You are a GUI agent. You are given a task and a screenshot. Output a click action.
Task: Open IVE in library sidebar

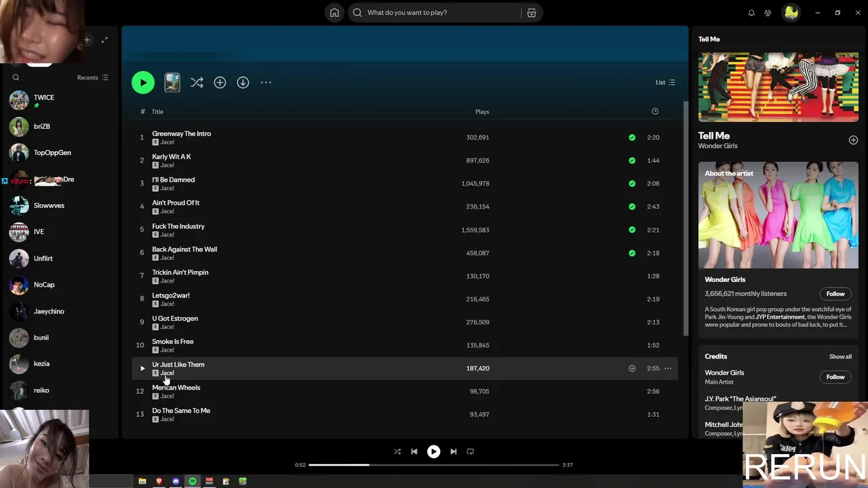pos(59,232)
